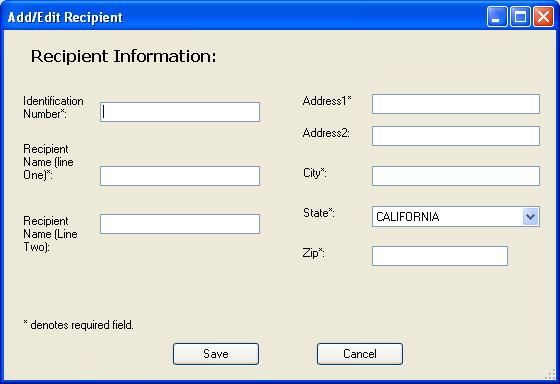The image size is (560, 384).
Task: Click the State label
Action: (x=319, y=213)
